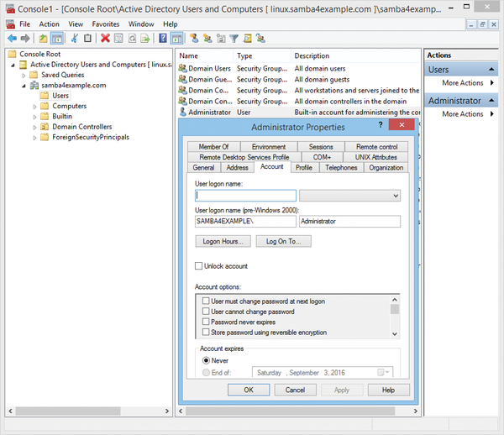
Task: Click the blue Help question mark icon
Action: coord(163,39)
